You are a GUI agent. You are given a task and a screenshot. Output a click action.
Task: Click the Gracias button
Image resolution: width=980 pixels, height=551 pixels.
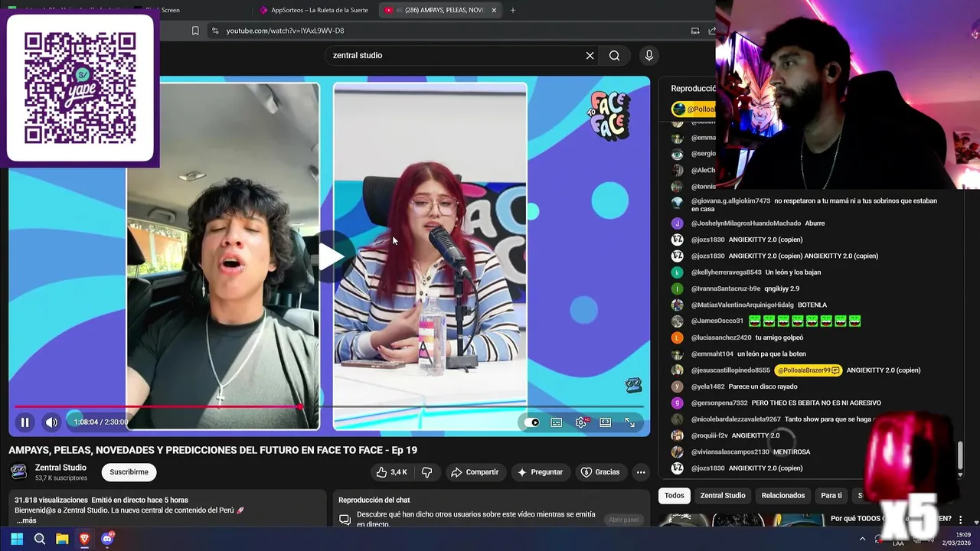pyautogui.click(x=600, y=472)
